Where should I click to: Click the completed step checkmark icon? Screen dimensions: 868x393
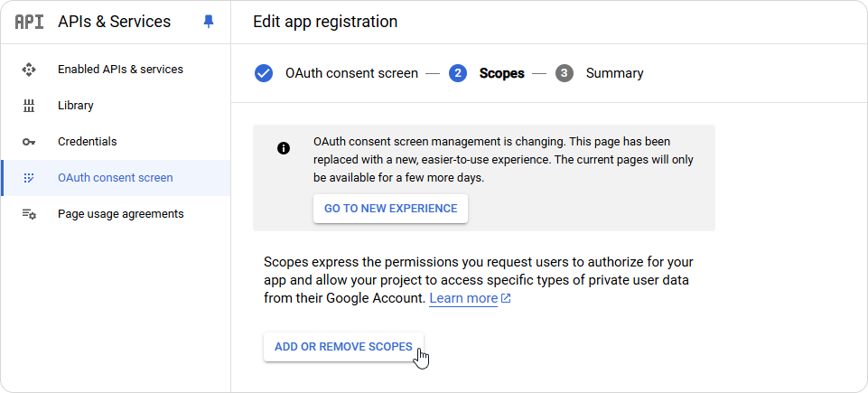click(x=264, y=73)
